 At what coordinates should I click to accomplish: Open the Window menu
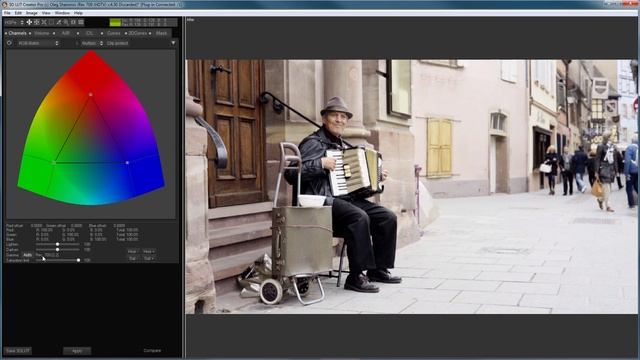click(x=62, y=13)
